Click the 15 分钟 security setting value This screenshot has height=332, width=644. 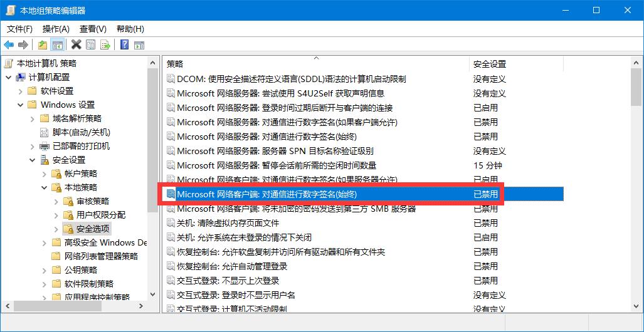487,165
